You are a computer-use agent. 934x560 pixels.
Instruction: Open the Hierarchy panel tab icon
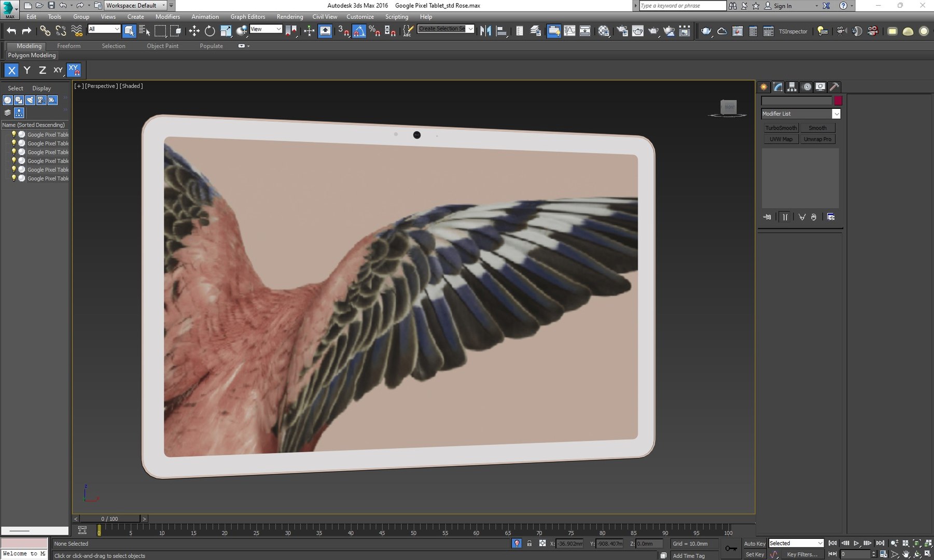pyautogui.click(x=792, y=87)
